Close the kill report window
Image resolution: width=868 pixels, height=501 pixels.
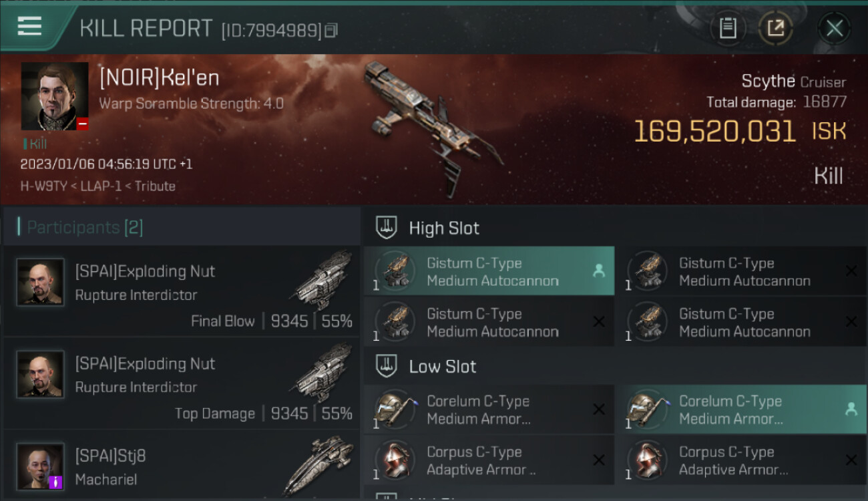pyautogui.click(x=834, y=28)
